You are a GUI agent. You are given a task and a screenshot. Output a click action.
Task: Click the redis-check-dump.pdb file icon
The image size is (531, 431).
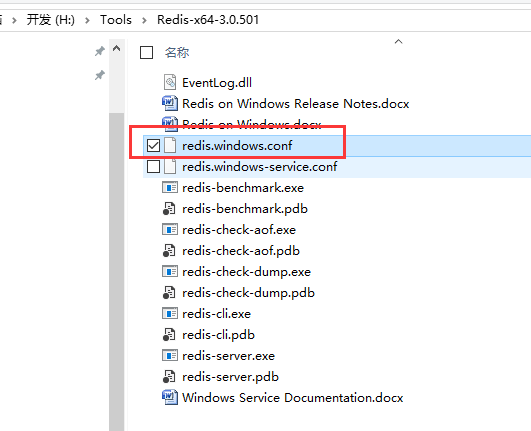point(169,293)
